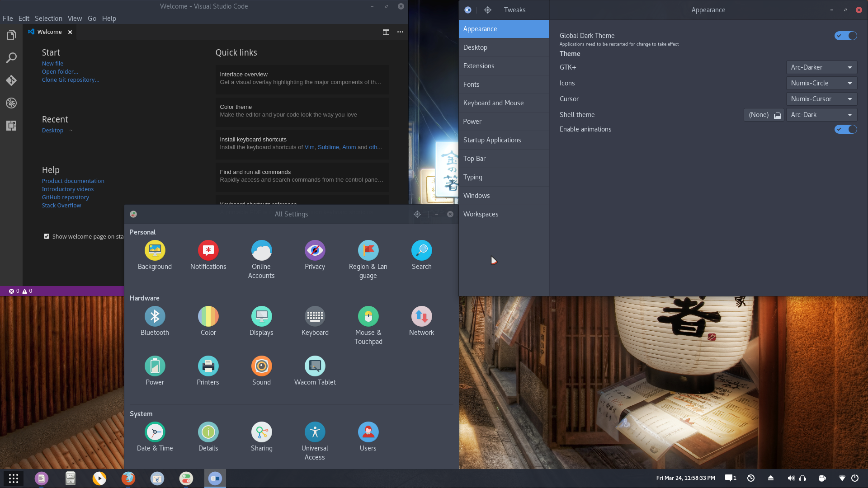Image resolution: width=868 pixels, height=488 pixels.
Task: Click Clone Git repository link
Action: pyautogui.click(x=71, y=79)
